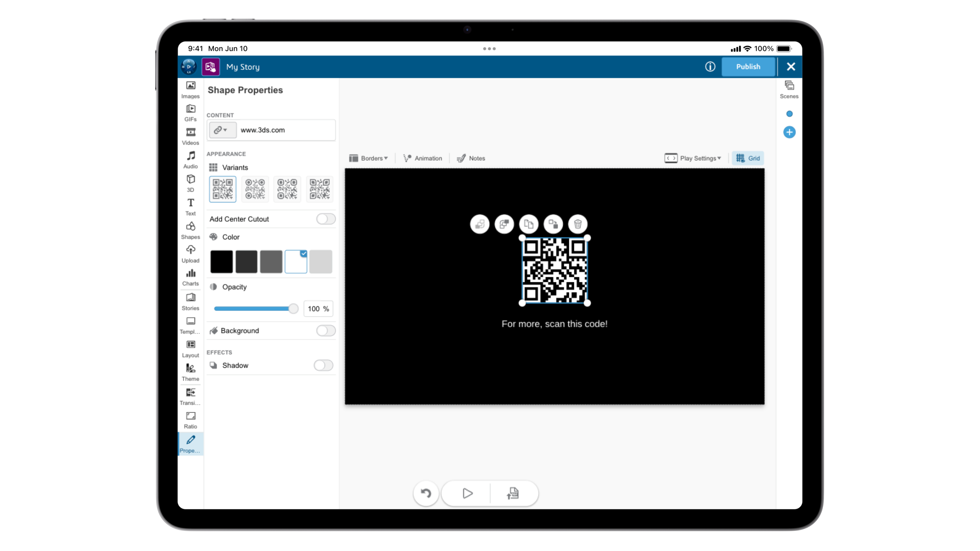
Task: Toggle the Shadow effect switch
Action: pyautogui.click(x=323, y=365)
